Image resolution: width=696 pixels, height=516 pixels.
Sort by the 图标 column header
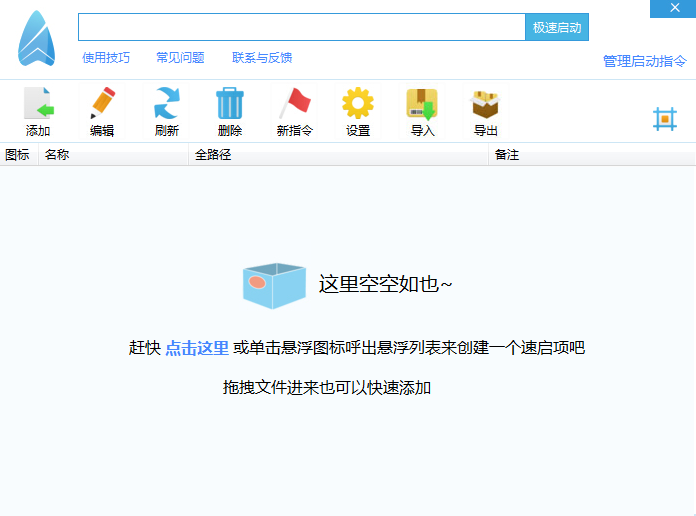pos(19,155)
